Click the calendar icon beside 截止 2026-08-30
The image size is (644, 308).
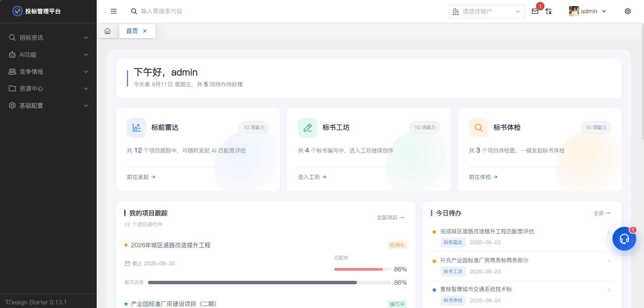(128, 264)
